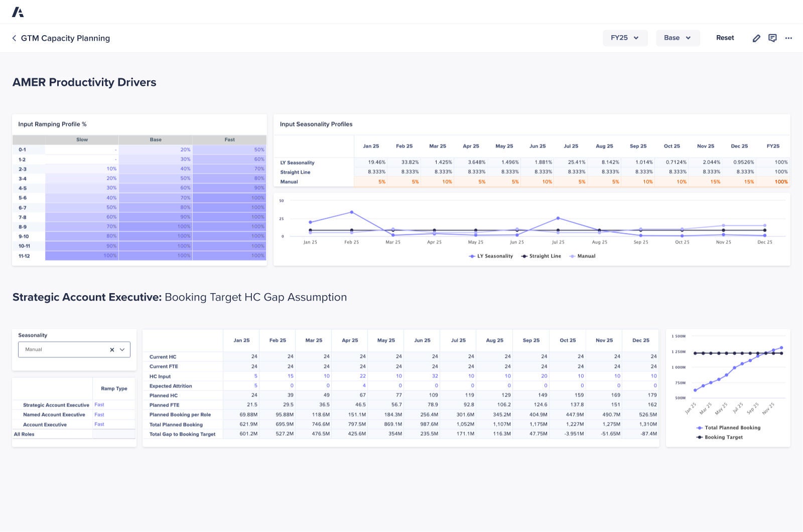The height and width of the screenshot is (532, 803).
Task: Click the Reset button
Action: click(725, 38)
